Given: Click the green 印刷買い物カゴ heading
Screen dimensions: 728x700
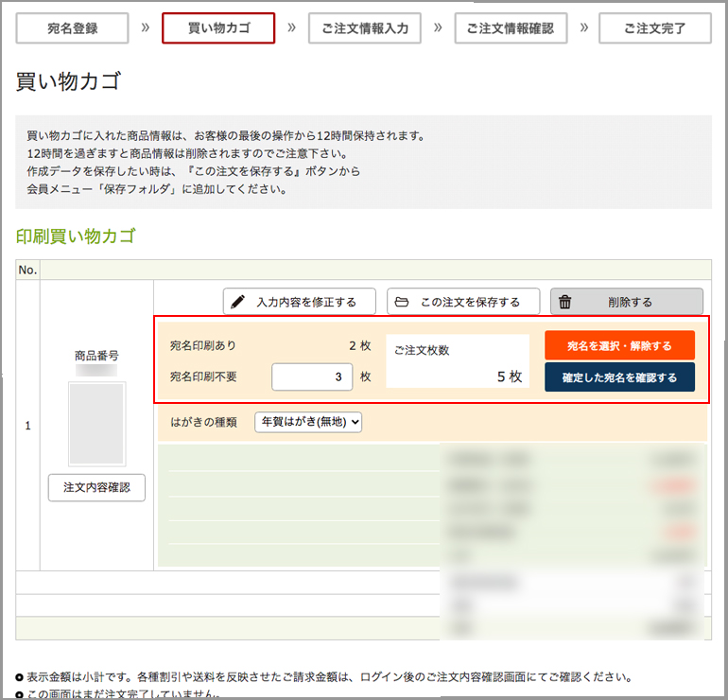Looking at the screenshot, I should [76, 236].
